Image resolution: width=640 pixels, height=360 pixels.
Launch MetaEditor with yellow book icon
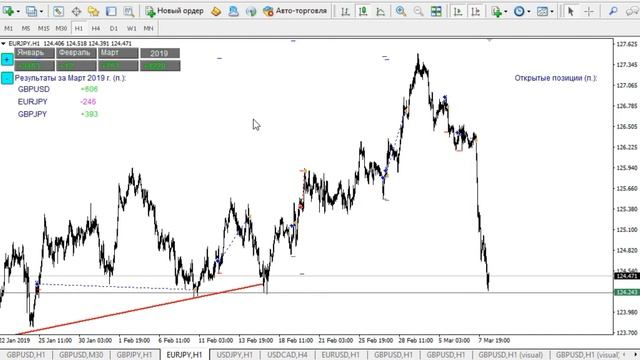click(216, 11)
